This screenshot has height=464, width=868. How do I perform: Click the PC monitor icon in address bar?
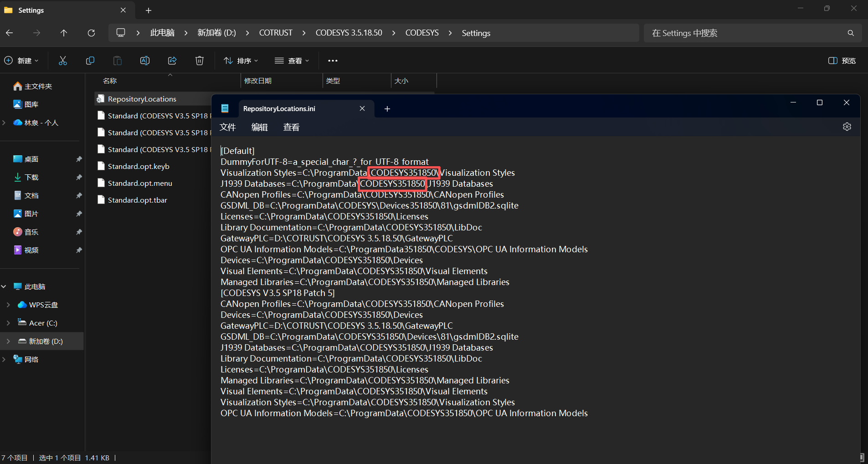121,33
